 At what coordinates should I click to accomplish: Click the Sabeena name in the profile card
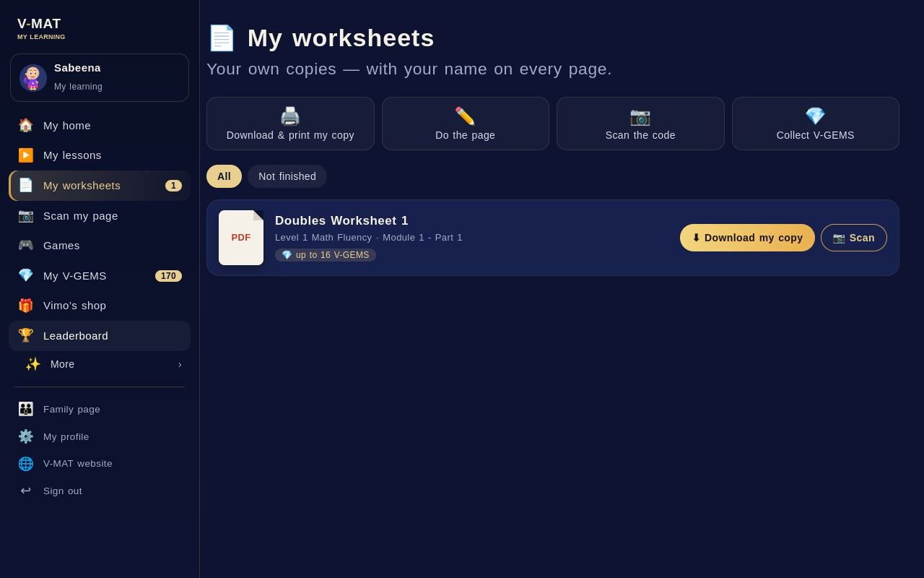(x=77, y=68)
